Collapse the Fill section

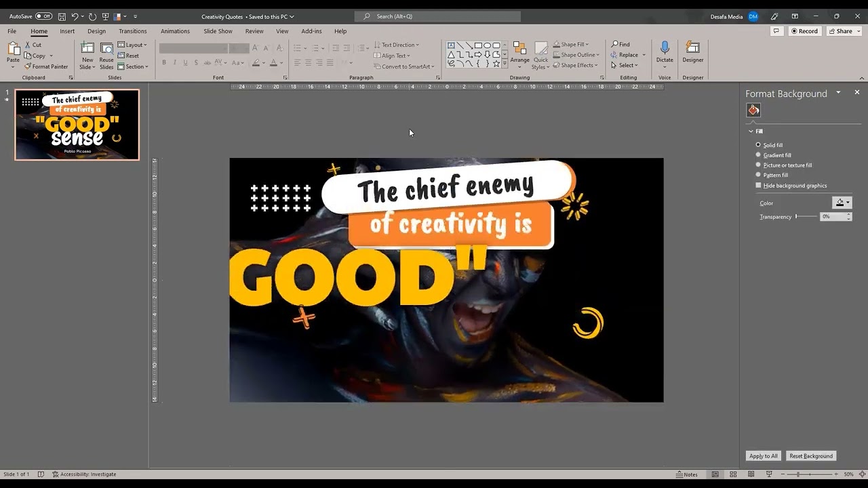click(751, 131)
